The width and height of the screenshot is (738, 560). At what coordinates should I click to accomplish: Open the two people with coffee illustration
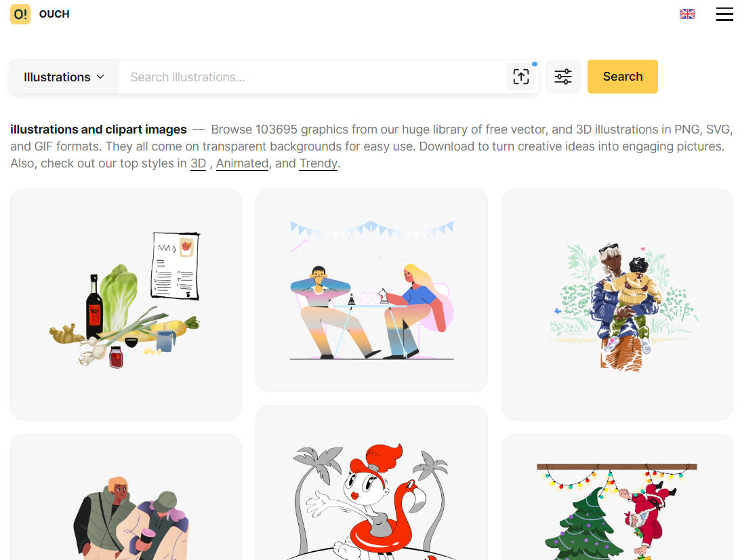[x=126, y=498]
